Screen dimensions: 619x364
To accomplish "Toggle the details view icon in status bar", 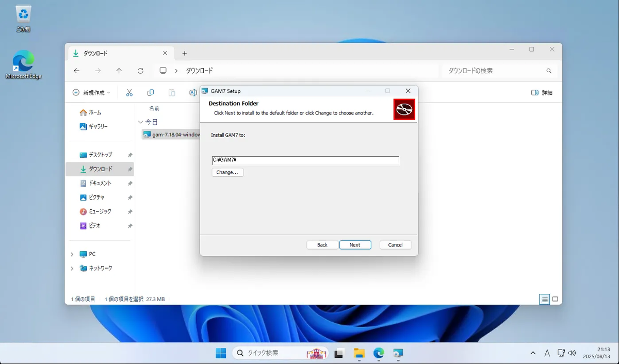I will click(x=544, y=299).
